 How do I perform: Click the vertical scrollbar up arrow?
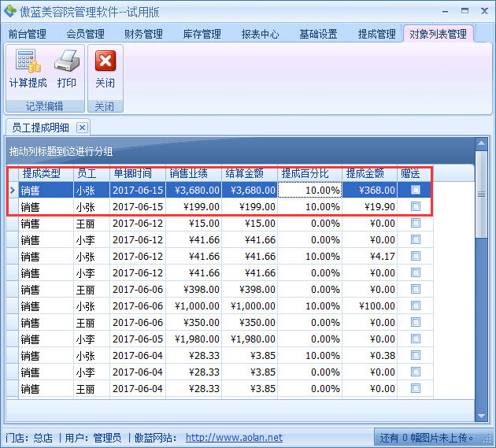481,143
